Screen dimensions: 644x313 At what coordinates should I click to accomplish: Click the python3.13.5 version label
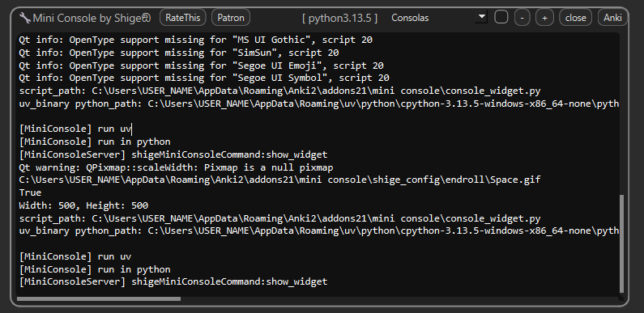point(339,18)
